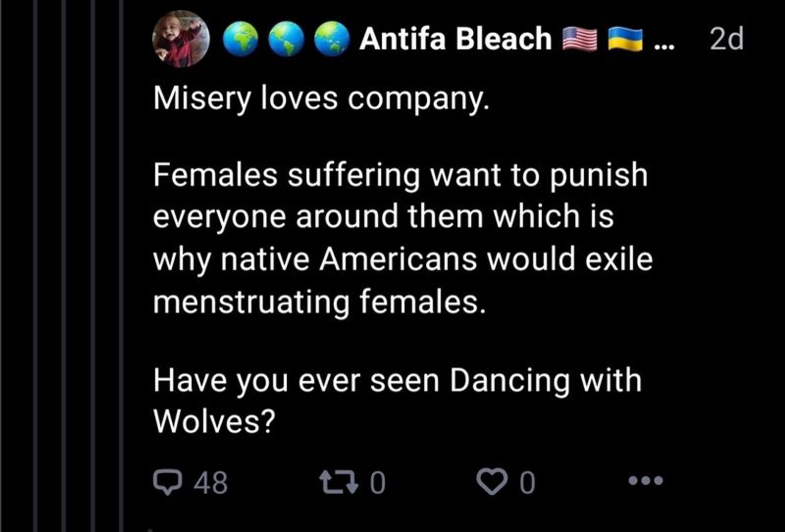This screenshot has height=532, width=785.
Task: Click the Ukraine flag emoji
Action: [625, 39]
